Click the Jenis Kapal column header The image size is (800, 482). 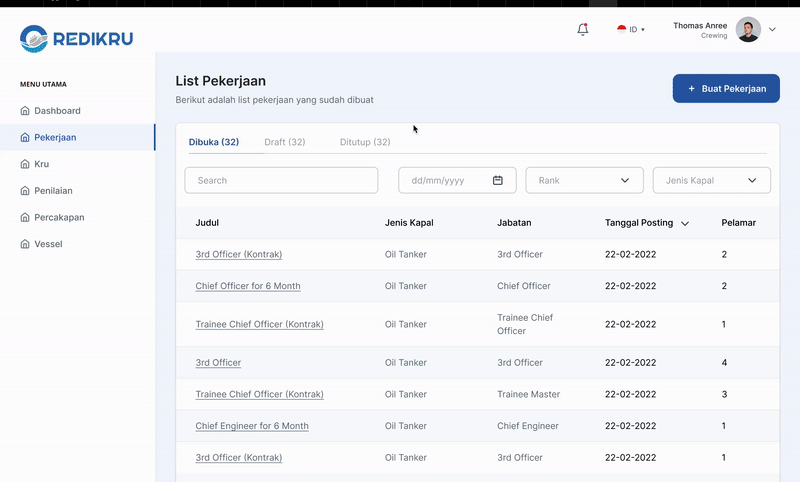409,222
